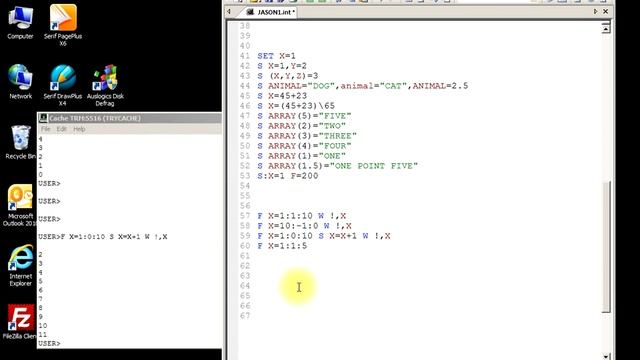Click code line SET X=1
Image resolution: width=640 pixels, height=360 pixels.
click(276, 56)
